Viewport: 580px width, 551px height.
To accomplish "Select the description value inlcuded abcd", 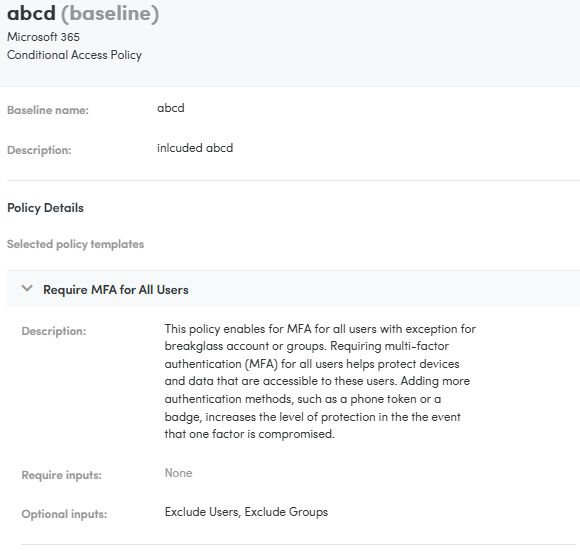I will pos(195,148).
